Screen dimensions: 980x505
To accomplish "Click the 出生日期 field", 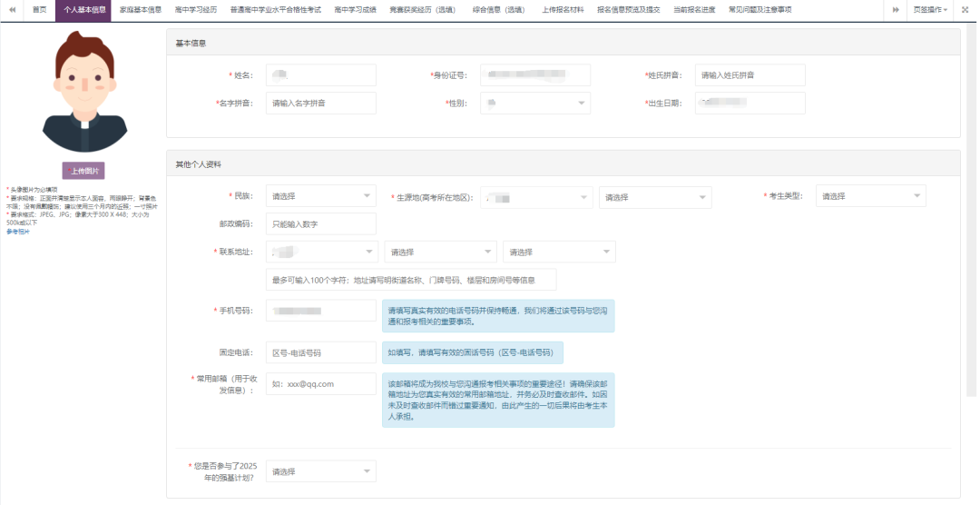I will click(750, 104).
